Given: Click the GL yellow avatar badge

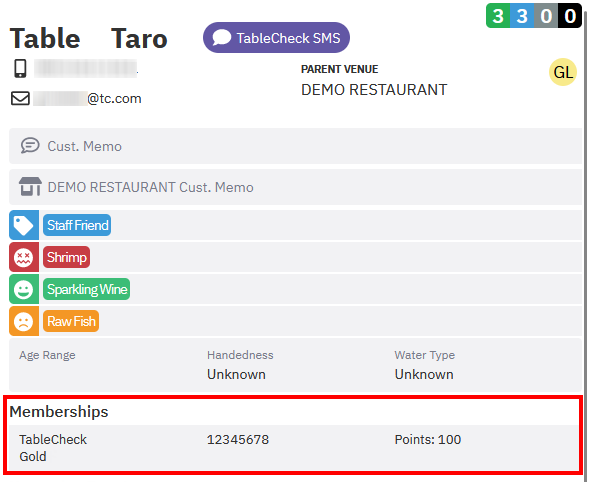Looking at the screenshot, I should coord(563,72).
